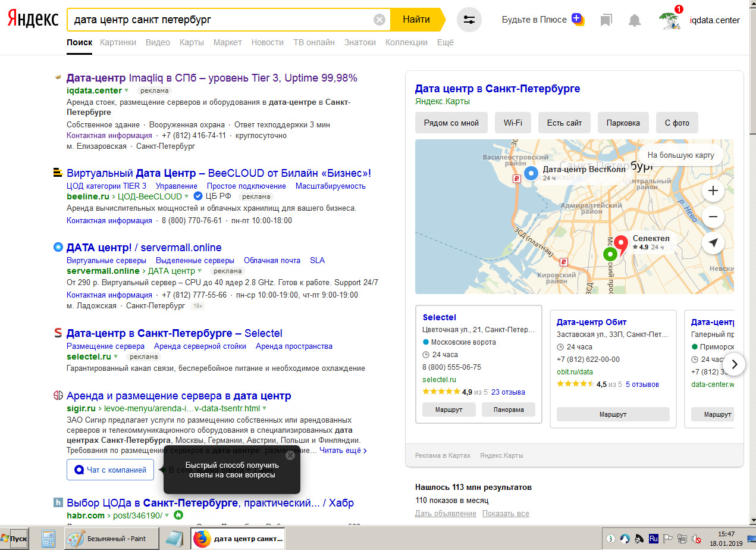This screenshot has width=756, height=550.
Task: Click Панорама button on Selectel card
Action: [x=509, y=410]
